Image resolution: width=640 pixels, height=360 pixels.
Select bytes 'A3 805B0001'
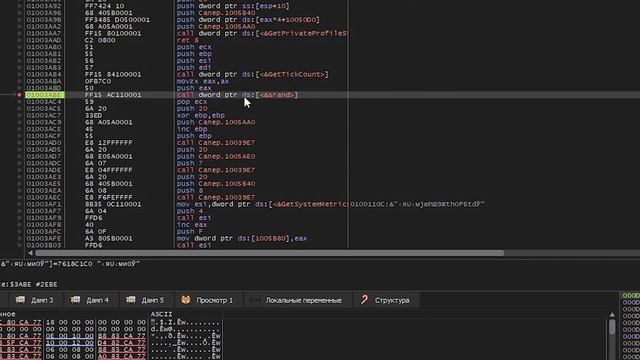(x=109, y=238)
